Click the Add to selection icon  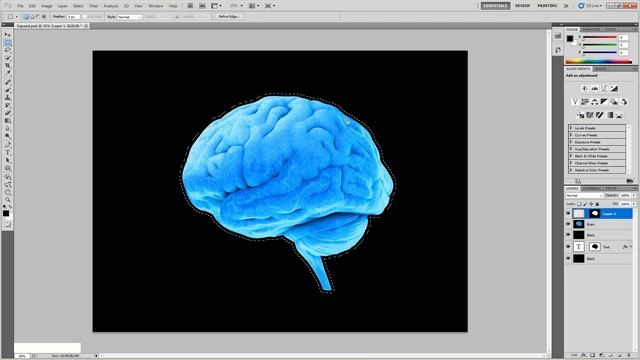coord(32,17)
